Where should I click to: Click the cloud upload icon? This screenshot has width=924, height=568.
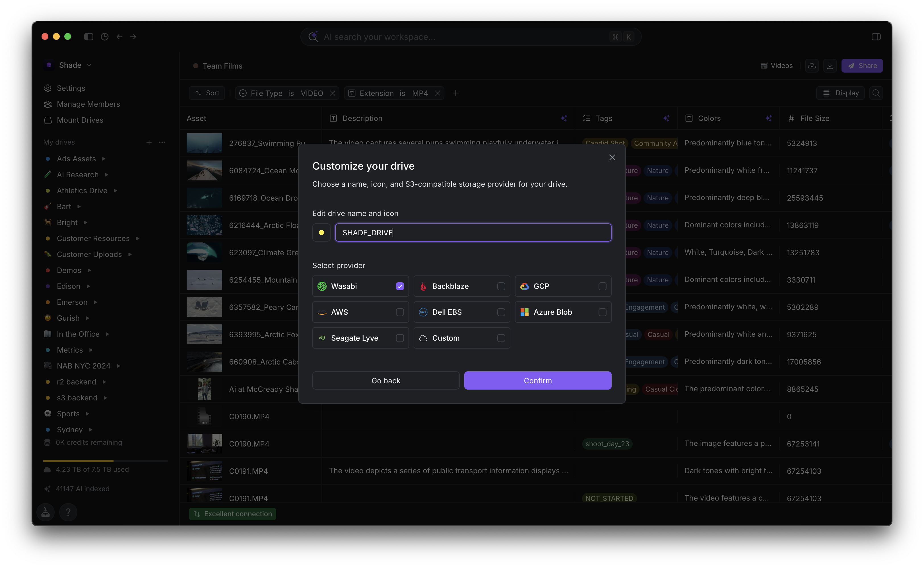[x=812, y=66]
